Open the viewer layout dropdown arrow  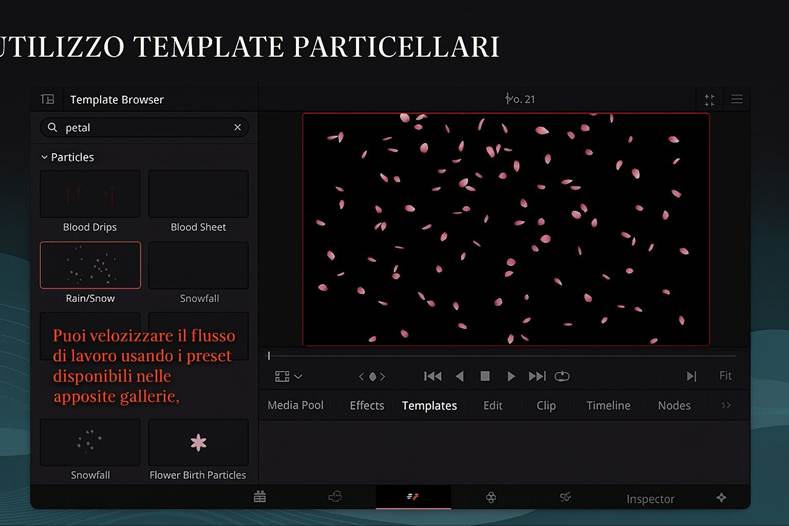[x=298, y=377]
